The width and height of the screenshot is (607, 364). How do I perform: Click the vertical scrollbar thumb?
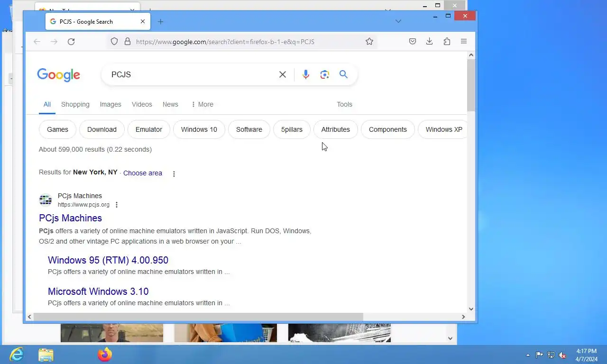[471, 86]
